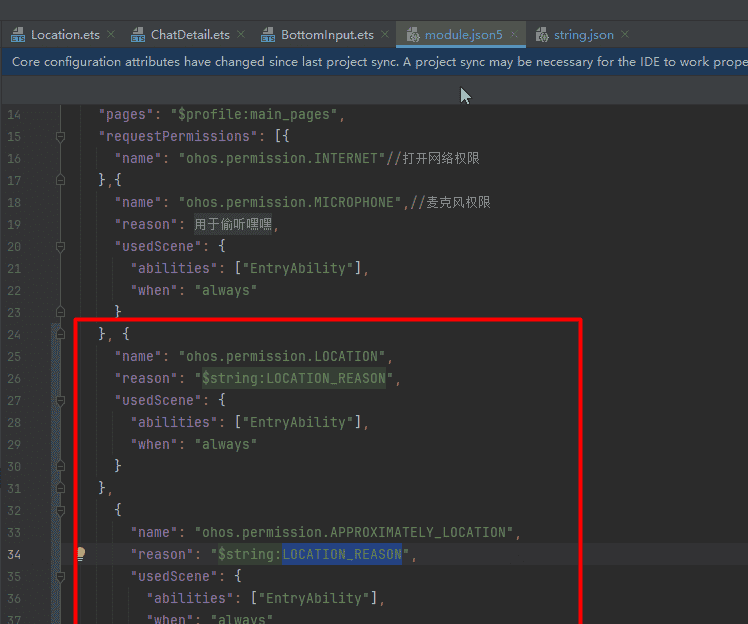This screenshot has height=624, width=748.
Task: Fold the usedScene block on line 35
Action: 60,576
